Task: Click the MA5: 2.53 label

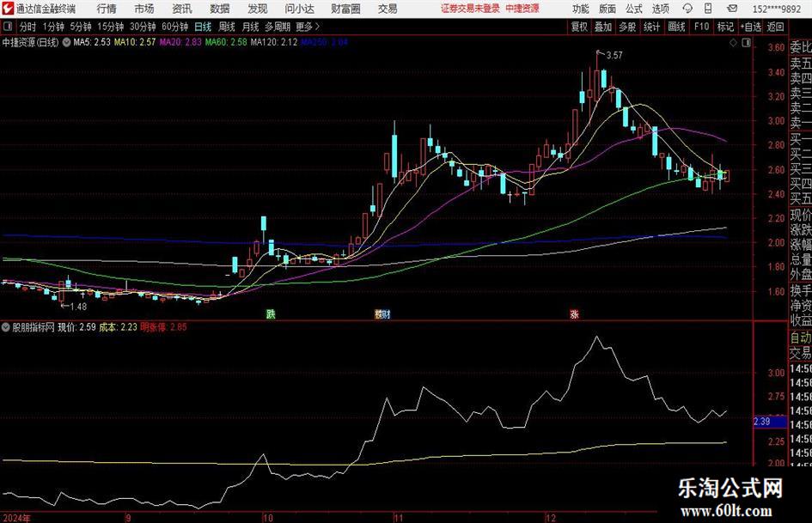Action: coord(92,42)
